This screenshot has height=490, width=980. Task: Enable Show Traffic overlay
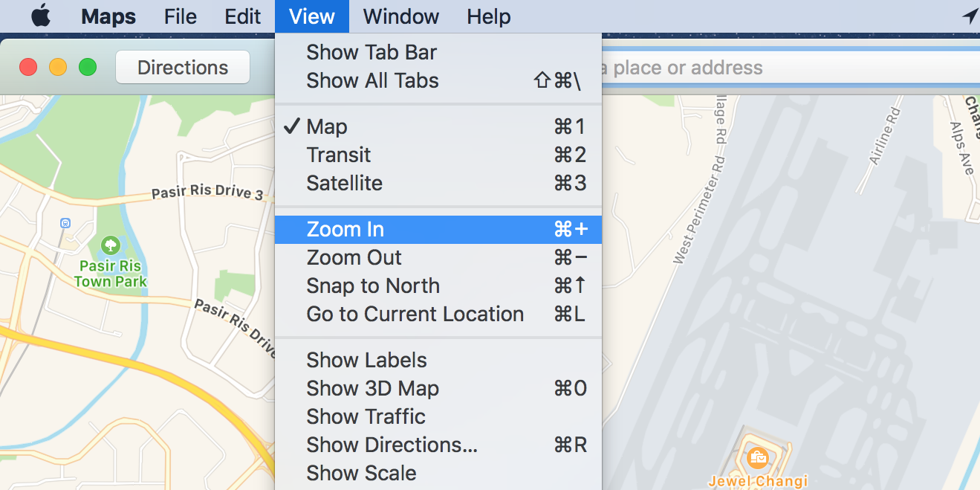click(365, 416)
